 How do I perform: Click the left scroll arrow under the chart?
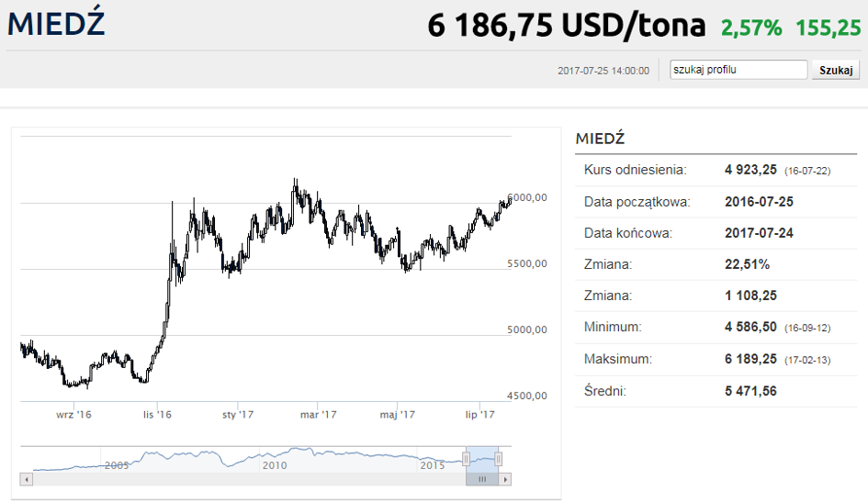[x=26, y=479]
